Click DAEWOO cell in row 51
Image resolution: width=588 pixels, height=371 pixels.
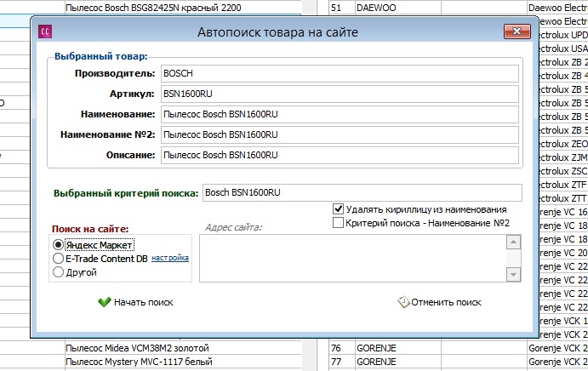[x=398, y=8]
